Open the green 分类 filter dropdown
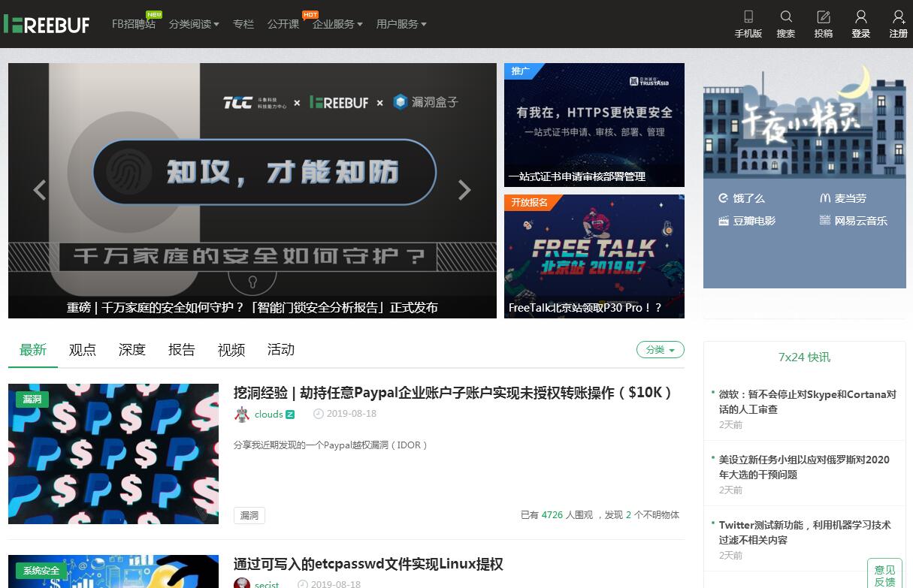This screenshot has height=588, width=913. (x=660, y=350)
